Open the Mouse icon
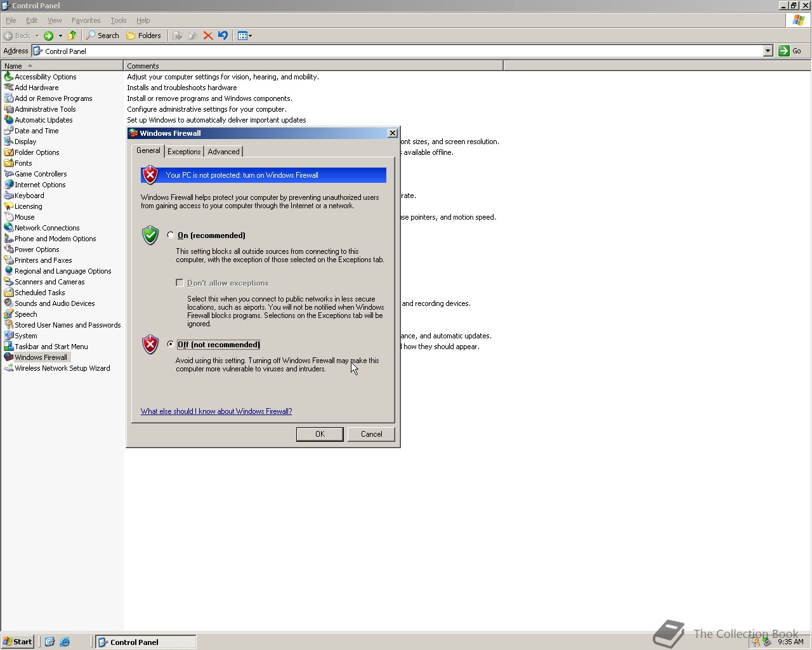The width and height of the screenshot is (812, 650). 9,217
